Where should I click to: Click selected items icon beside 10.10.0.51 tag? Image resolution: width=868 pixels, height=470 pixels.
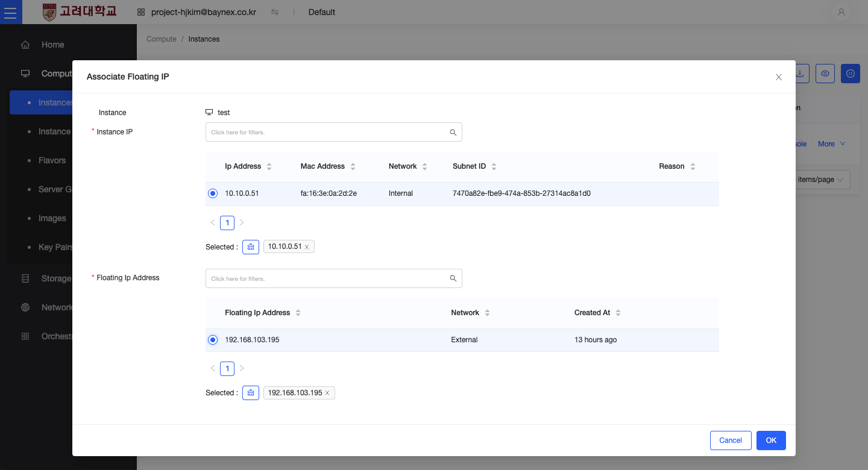coord(251,247)
